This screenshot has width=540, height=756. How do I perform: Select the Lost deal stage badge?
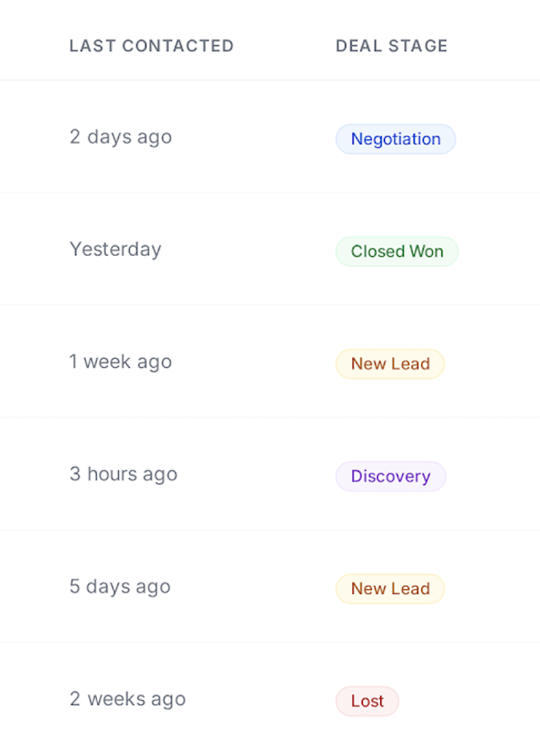[x=367, y=701]
